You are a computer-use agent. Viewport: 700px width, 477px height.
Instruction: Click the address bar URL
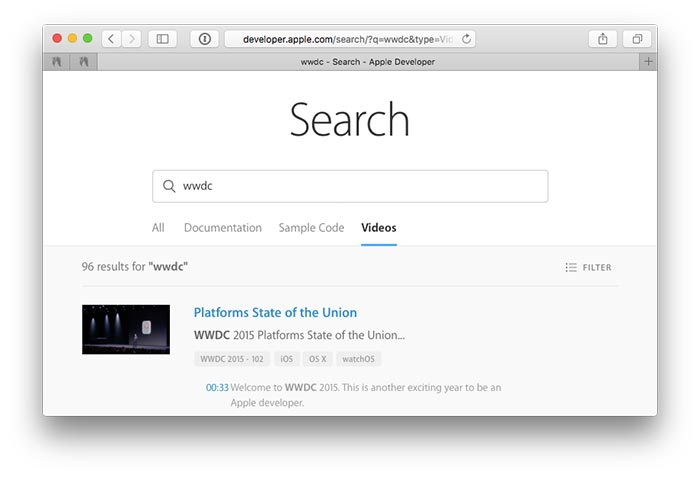pyautogui.click(x=347, y=39)
